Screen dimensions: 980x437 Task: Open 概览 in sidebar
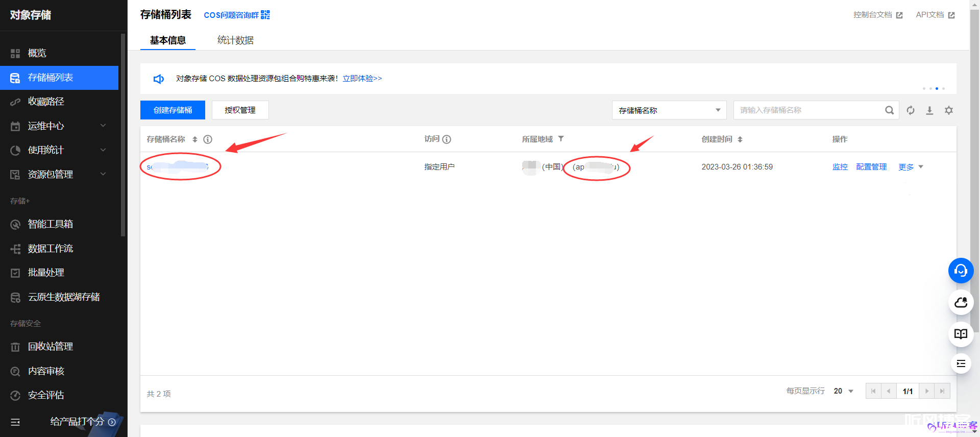pyautogui.click(x=59, y=53)
